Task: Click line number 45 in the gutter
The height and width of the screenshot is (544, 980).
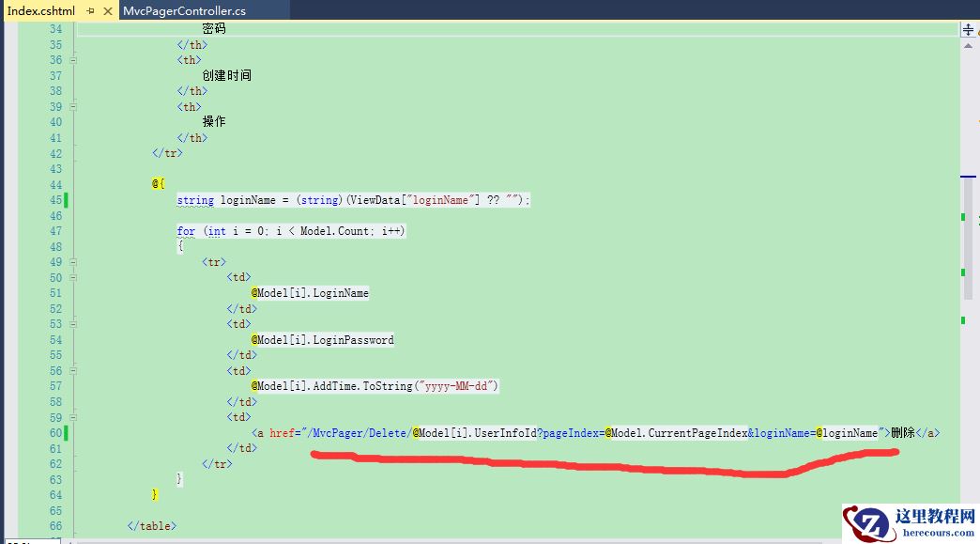Action: click(x=55, y=200)
